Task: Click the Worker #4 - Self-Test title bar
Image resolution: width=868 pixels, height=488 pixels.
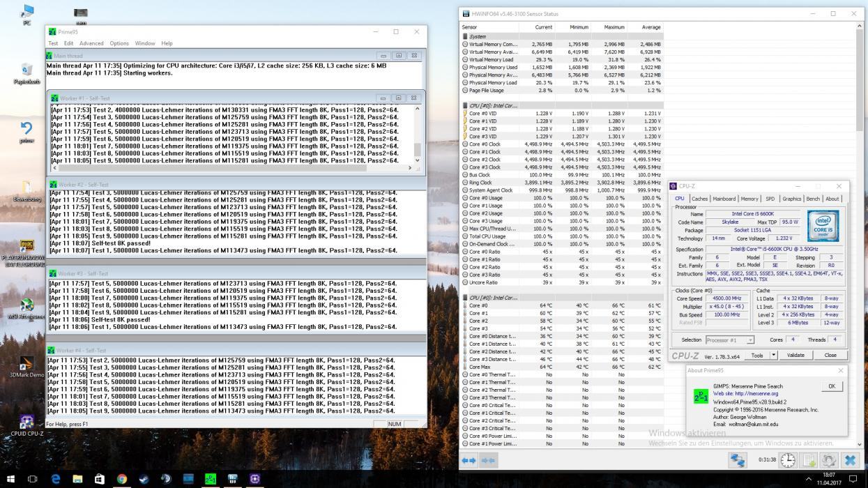Action: pos(236,350)
